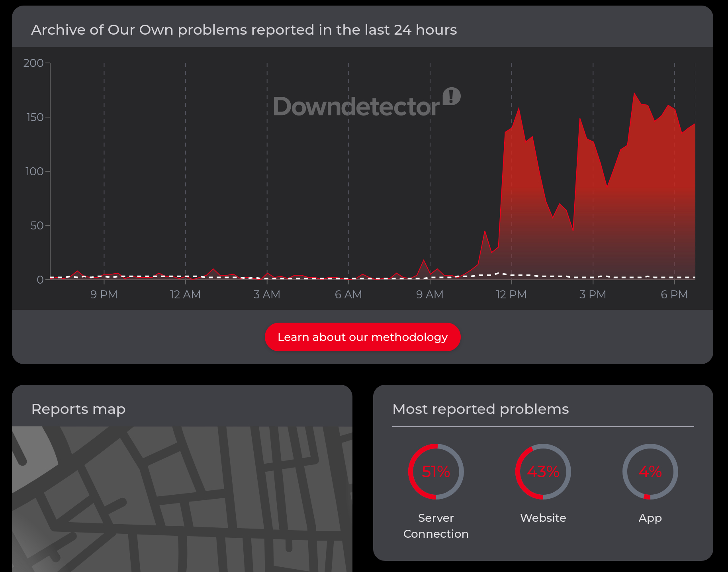Click the 12 AM time axis label
The image size is (728, 572).
[185, 294]
